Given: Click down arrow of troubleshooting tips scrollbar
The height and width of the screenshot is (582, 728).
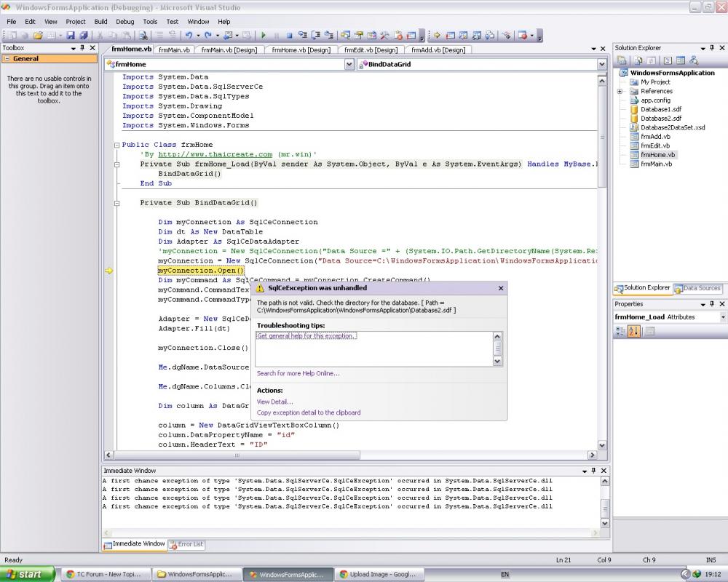Looking at the screenshot, I should coord(497,361).
